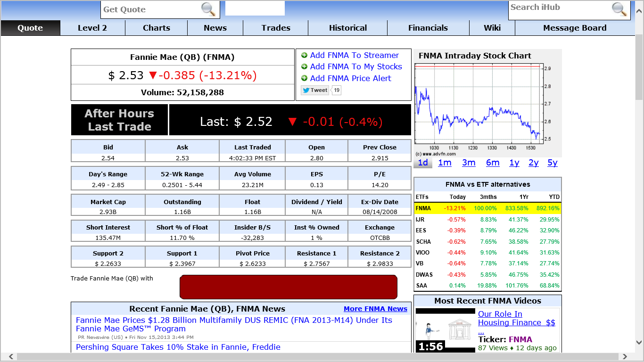Click the 52-Wk Range value 0.2501 - 5.44
Viewport: 644px width, 362px height.
click(x=182, y=185)
